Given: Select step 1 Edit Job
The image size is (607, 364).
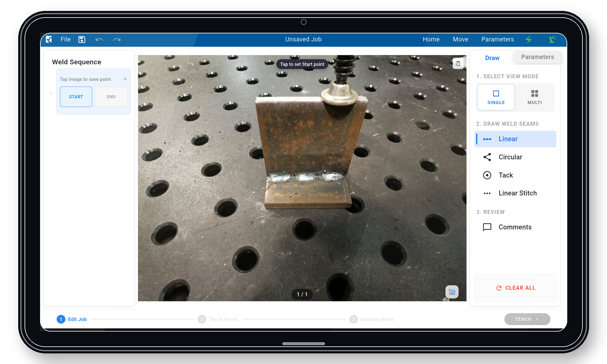Looking at the screenshot, I should pyautogui.click(x=72, y=319).
